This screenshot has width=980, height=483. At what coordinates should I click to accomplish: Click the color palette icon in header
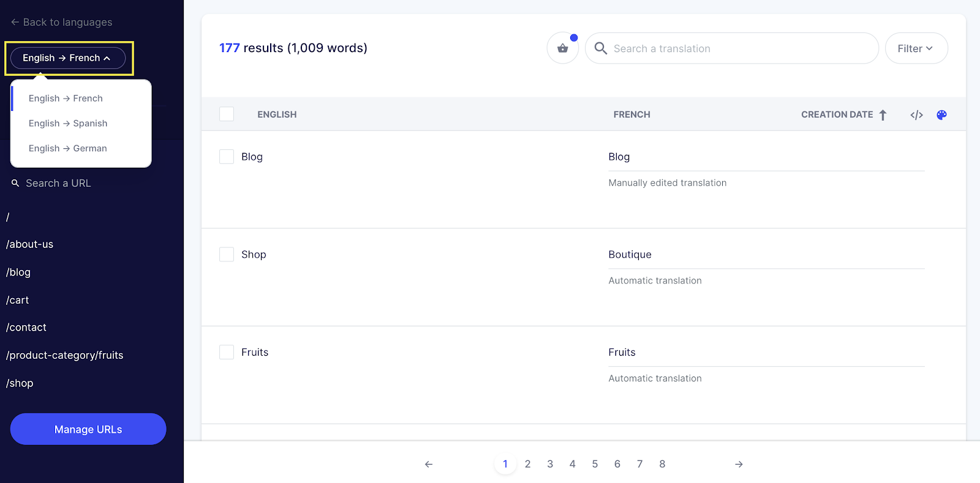941,115
